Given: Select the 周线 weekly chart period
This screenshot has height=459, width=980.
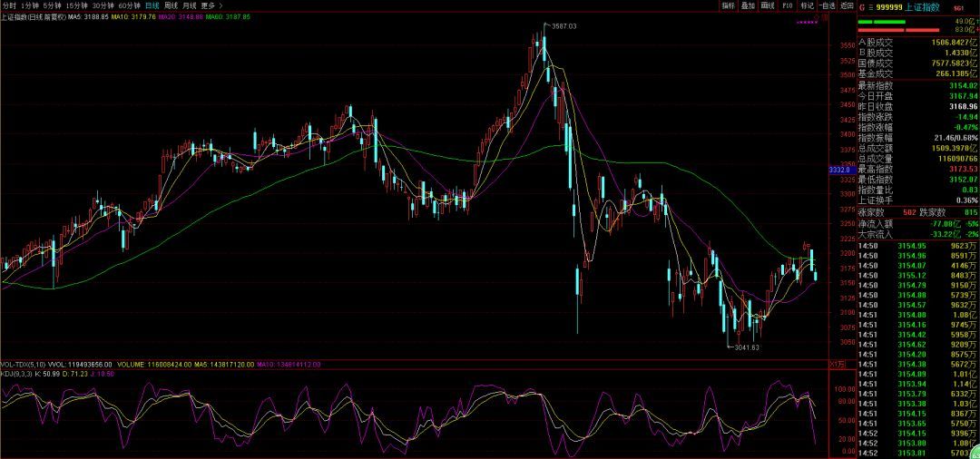Looking at the screenshot, I should click(x=171, y=5).
